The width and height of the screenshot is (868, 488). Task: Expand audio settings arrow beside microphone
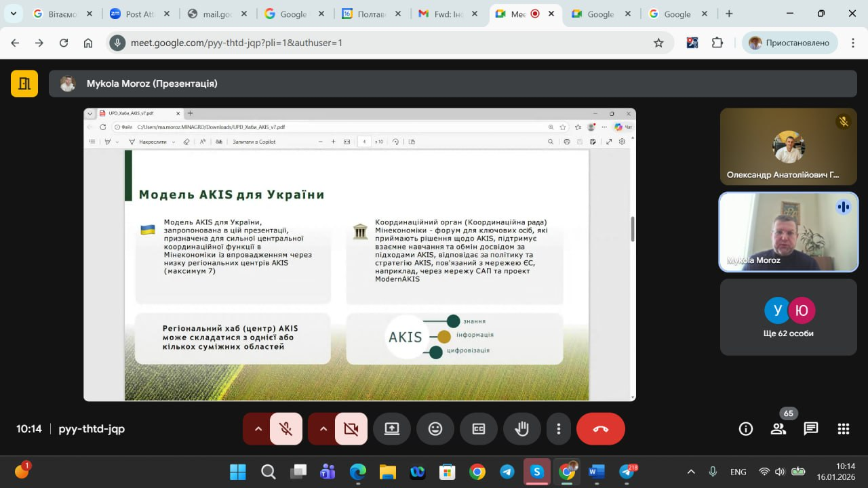click(x=258, y=428)
